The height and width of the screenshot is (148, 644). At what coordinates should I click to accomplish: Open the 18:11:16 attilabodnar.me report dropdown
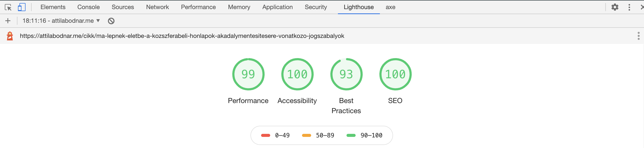pyautogui.click(x=61, y=21)
